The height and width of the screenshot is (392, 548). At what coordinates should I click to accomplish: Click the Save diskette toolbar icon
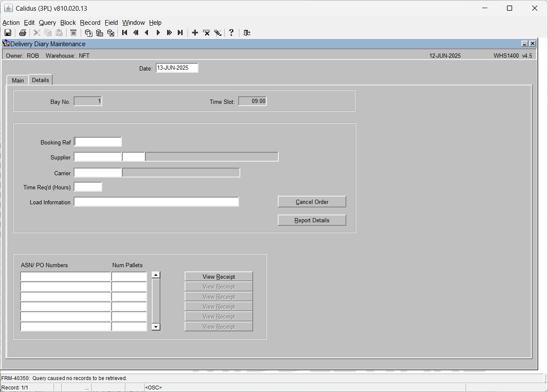tap(8, 33)
